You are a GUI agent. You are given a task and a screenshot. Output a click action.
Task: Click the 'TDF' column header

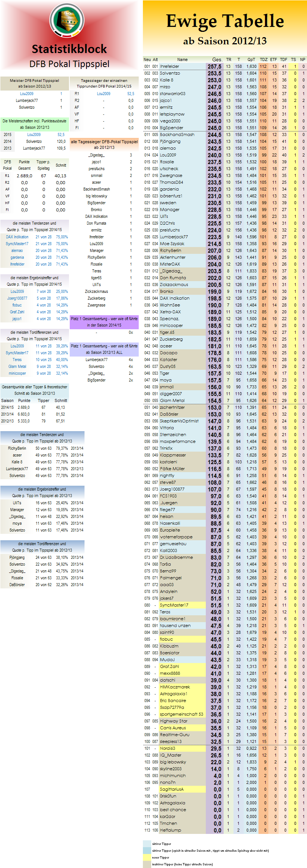(x=284, y=59)
